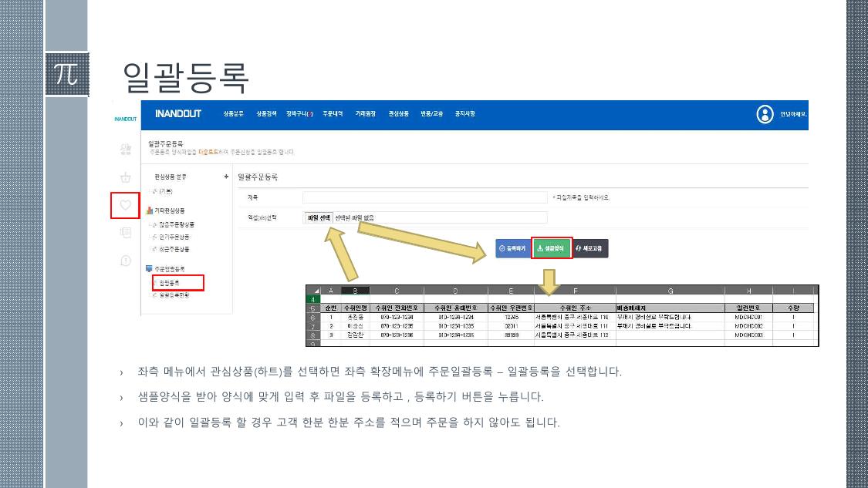Click the small INANDOUT logo above the icon sidebar
The image size is (868, 488).
click(125, 119)
